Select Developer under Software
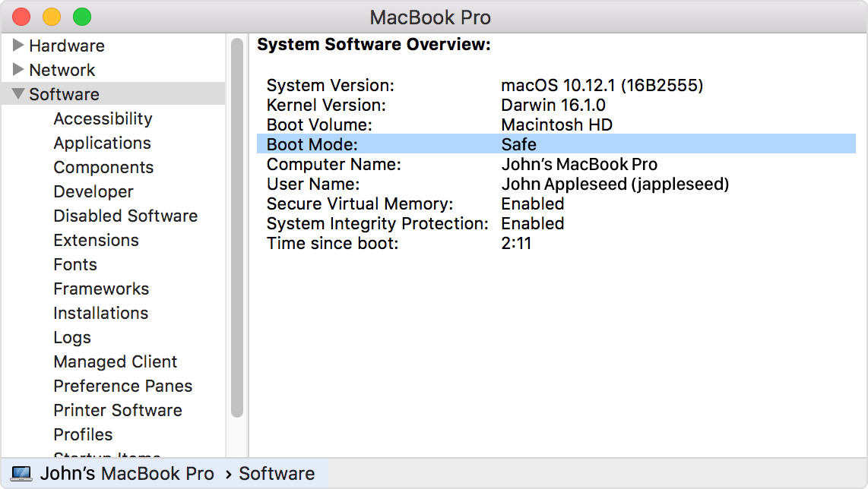Screen dimensions: 868x489 [x=93, y=191]
